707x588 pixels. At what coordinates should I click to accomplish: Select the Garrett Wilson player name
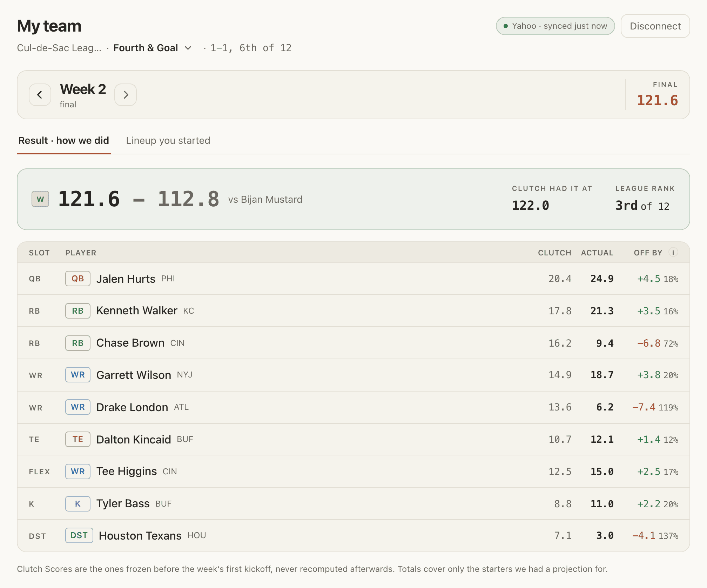pos(134,375)
